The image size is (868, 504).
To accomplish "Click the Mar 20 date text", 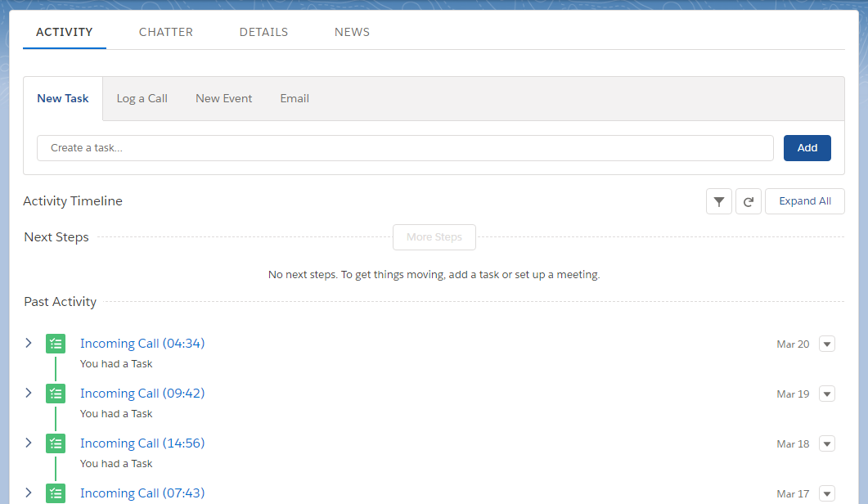I will 793,344.
